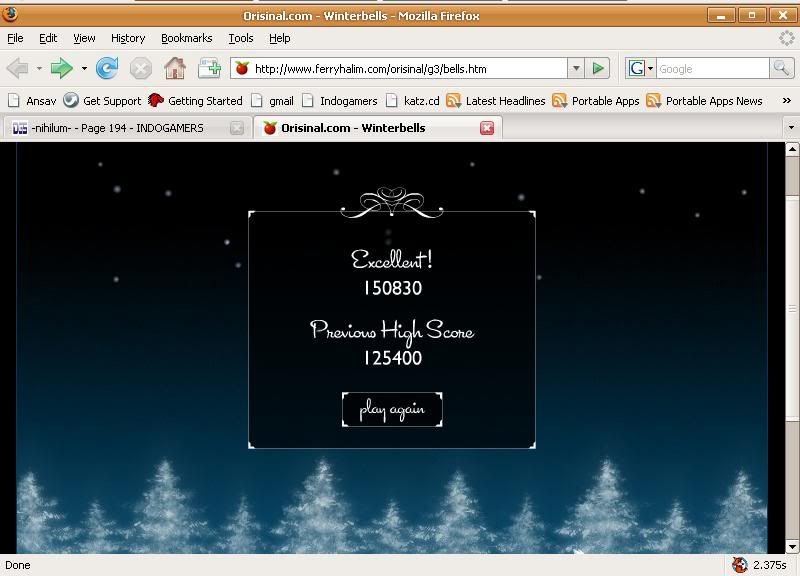Open the Portable Apps News bookmark

click(705, 101)
